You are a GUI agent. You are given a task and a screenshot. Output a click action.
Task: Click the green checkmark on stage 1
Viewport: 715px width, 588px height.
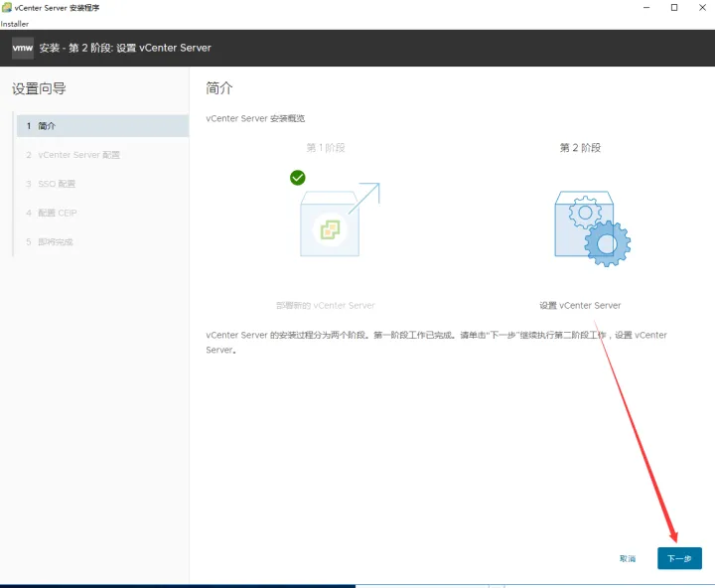tap(298, 178)
